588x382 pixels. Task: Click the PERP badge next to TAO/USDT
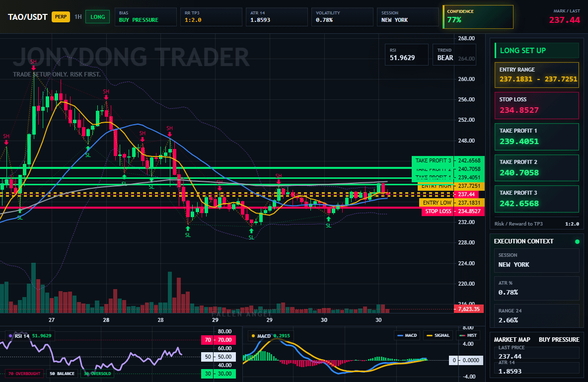[61, 17]
